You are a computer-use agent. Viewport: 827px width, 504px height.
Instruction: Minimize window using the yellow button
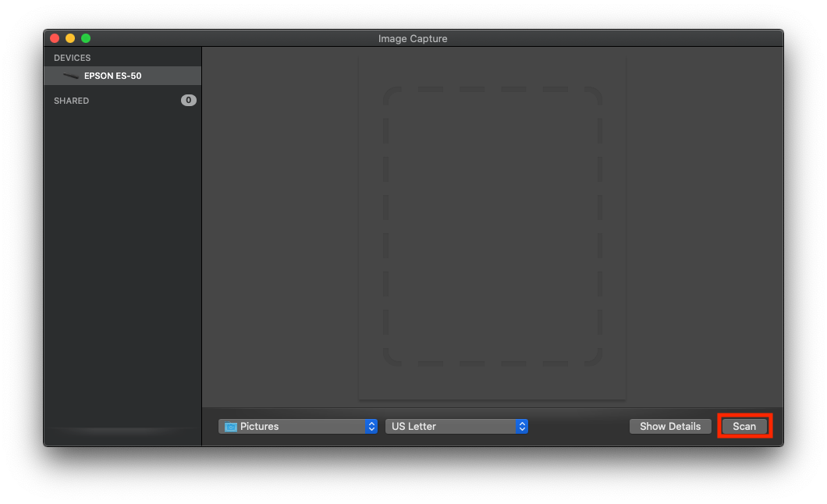(x=70, y=38)
